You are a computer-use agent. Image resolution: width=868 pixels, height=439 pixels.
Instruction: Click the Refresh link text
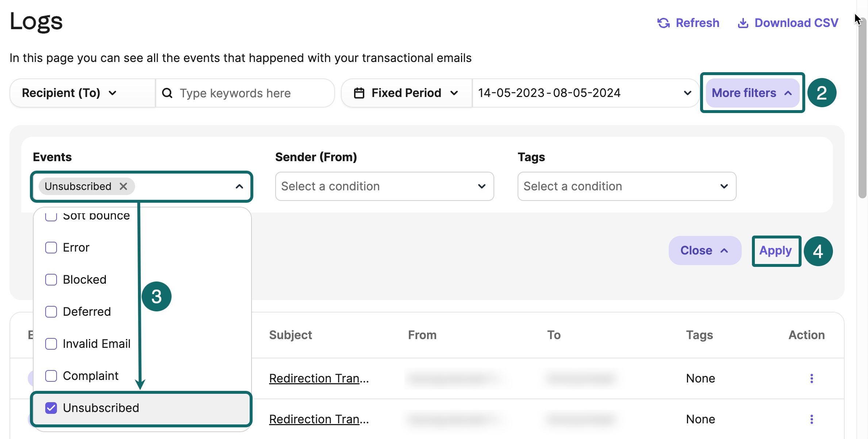[x=698, y=23]
